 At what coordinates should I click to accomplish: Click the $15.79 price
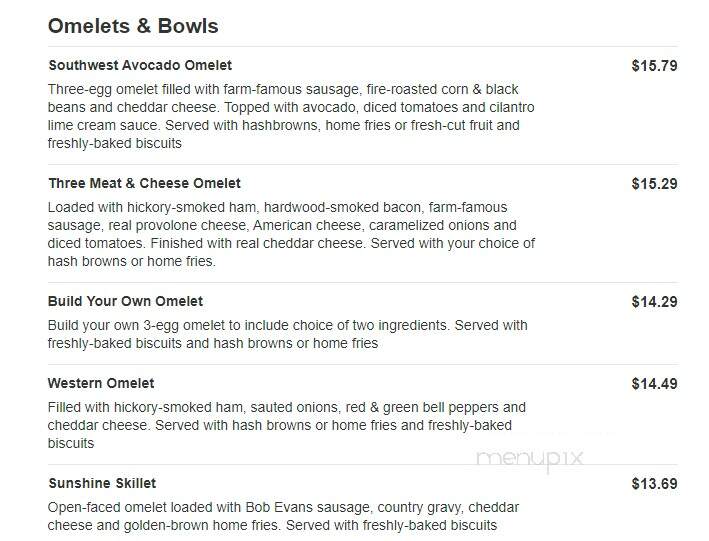(x=654, y=66)
